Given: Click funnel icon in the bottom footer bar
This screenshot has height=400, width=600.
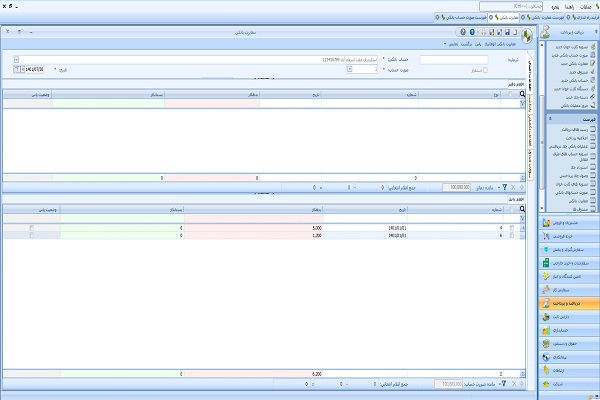Looking at the screenshot, I should (504, 383).
